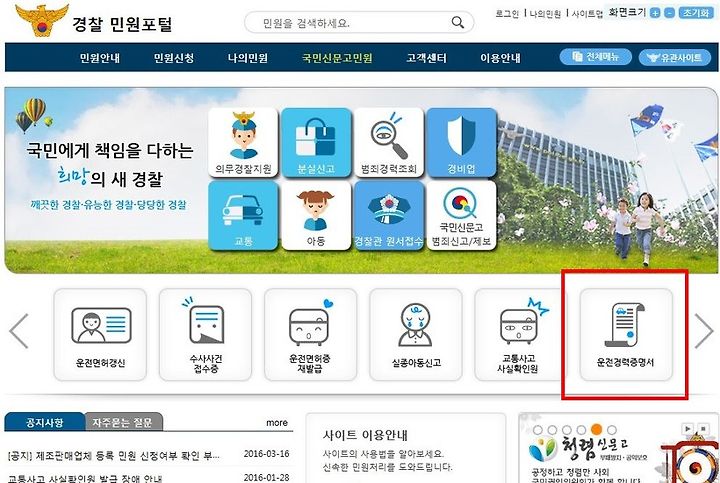Open the 실종아동신고 crying child icon
720x483 pixels.
(416, 335)
